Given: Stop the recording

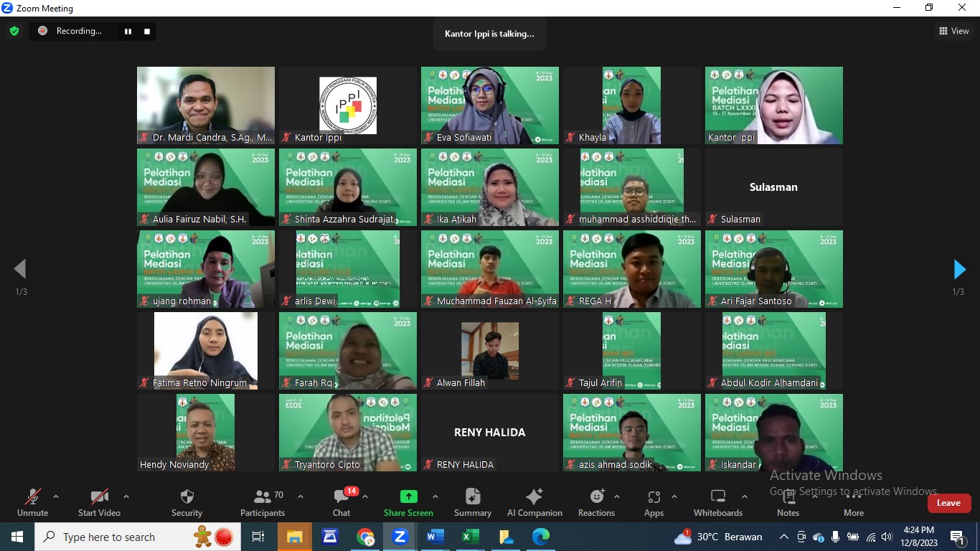Looking at the screenshot, I should pos(147,31).
